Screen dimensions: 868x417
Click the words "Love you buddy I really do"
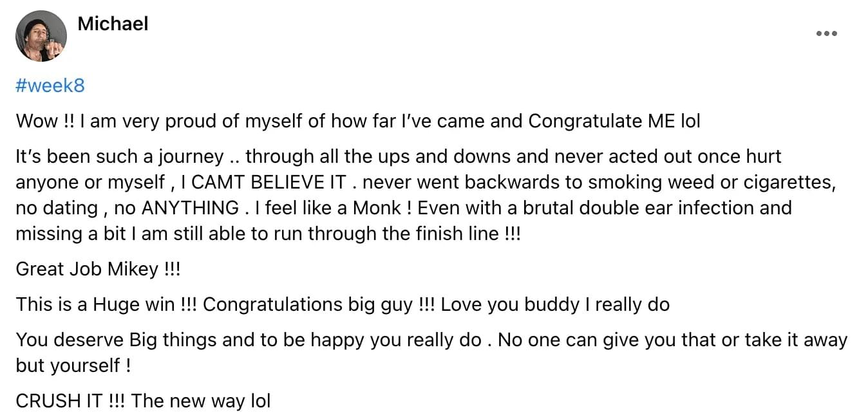coord(555,304)
